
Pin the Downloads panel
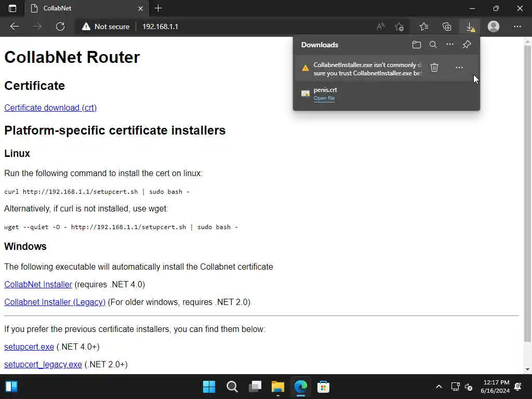tap(467, 45)
